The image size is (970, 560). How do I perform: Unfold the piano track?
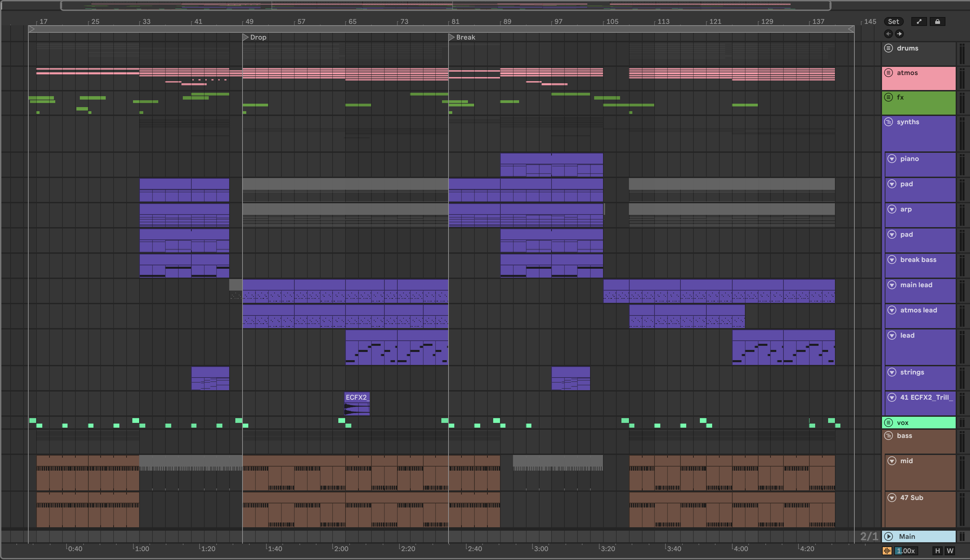pyautogui.click(x=892, y=159)
